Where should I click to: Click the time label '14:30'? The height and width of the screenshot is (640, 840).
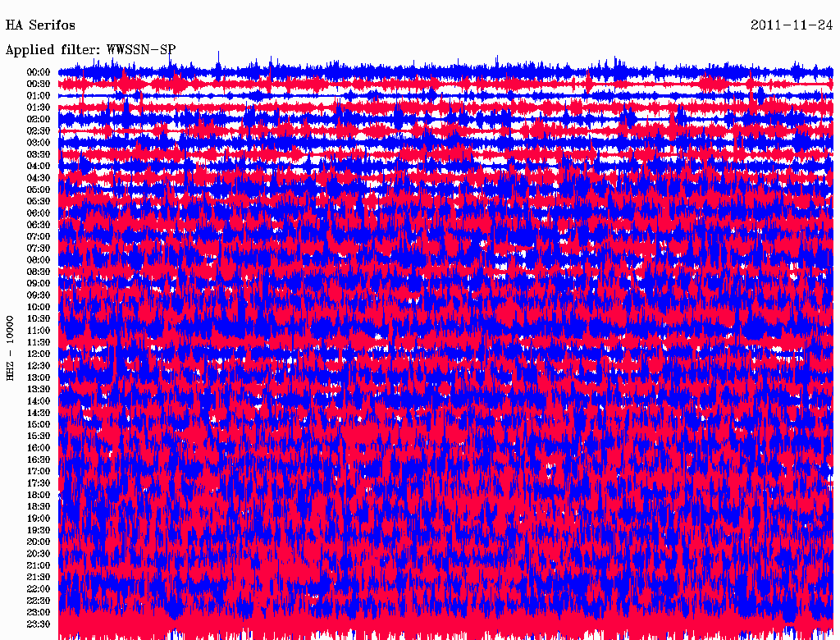tap(39, 414)
